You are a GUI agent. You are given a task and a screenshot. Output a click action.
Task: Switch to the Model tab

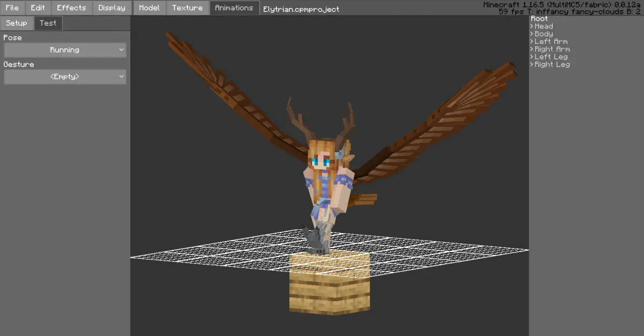pyautogui.click(x=149, y=8)
